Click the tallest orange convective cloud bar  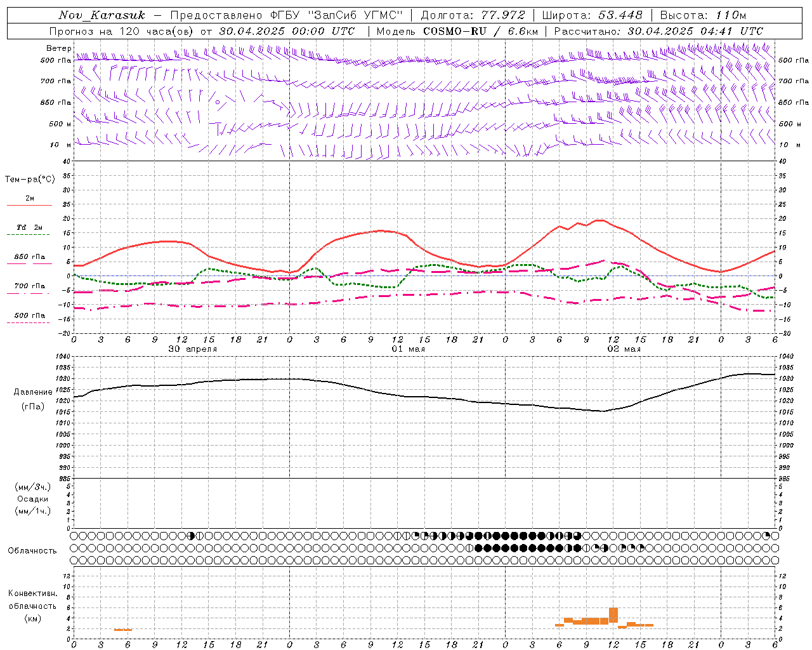pyautogui.click(x=613, y=616)
